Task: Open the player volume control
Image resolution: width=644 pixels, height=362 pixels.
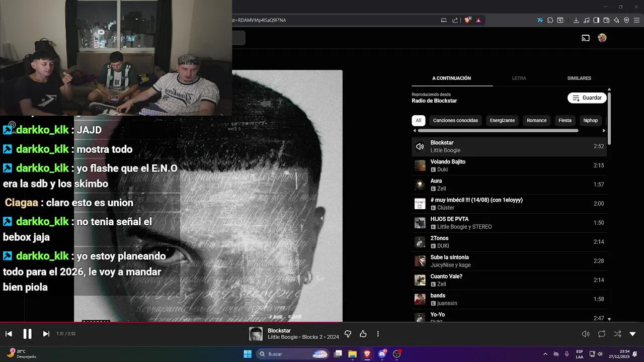Action: pos(586,334)
